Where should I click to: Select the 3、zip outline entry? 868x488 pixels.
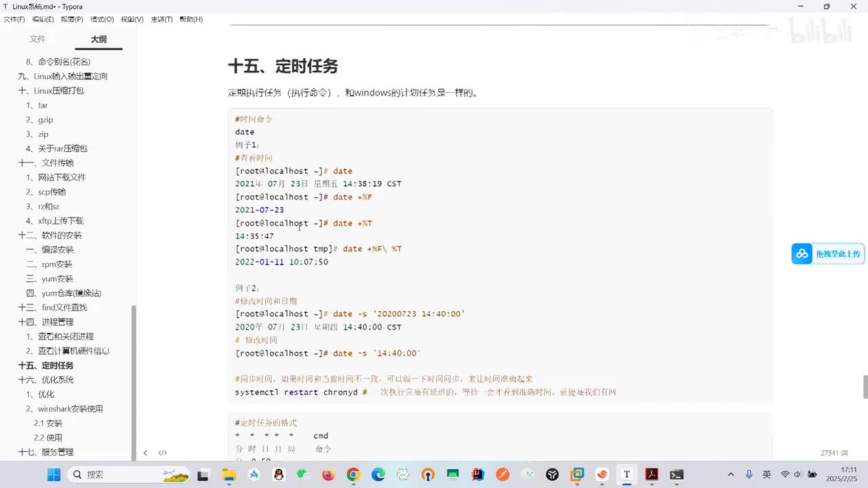(x=37, y=134)
